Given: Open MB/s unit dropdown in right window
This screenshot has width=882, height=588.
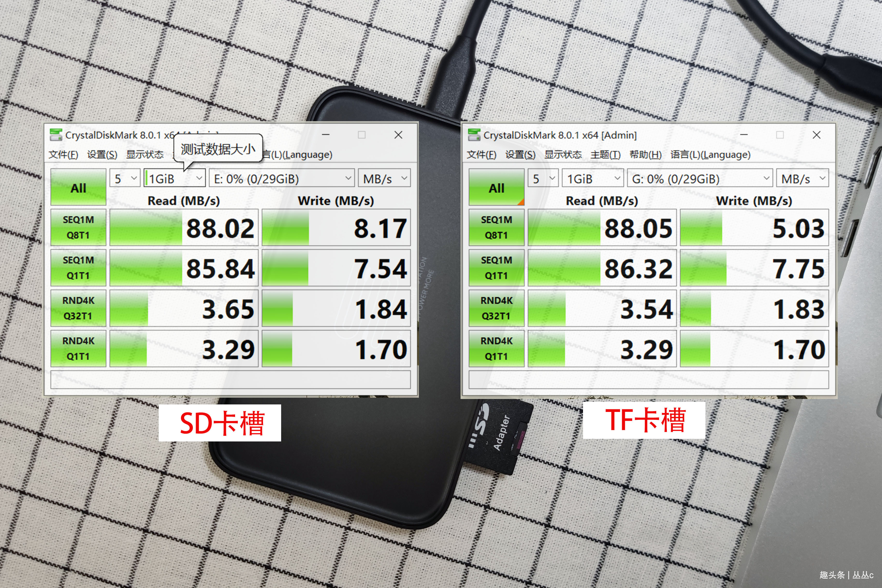Looking at the screenshot, I should tap(803, 178).
